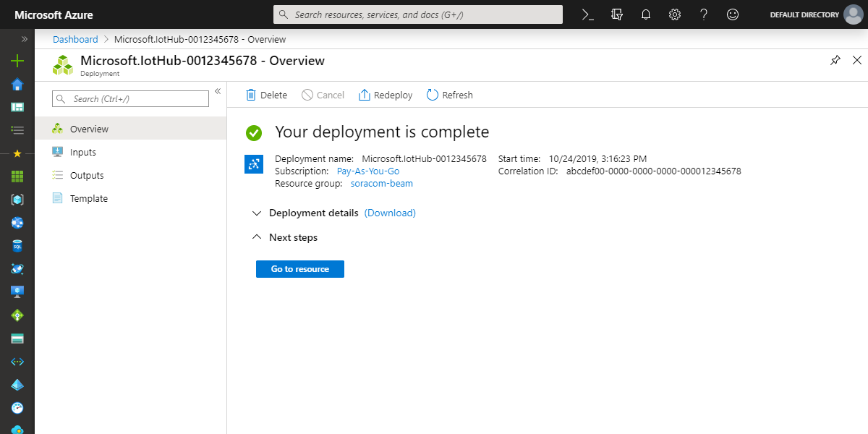Expand the Deployment details section
The image size is (868, 434).
[256, 213]
